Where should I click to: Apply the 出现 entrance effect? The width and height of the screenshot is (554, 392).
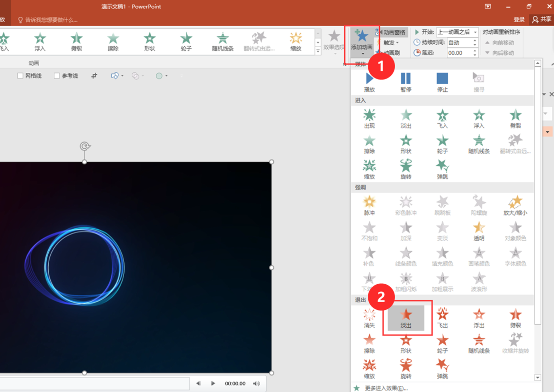click(x=369, y=119)
